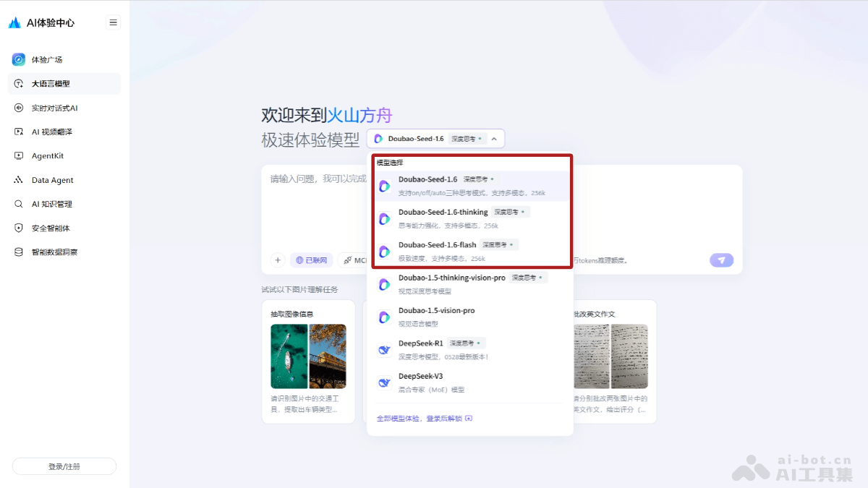Switch to the 大语言模型 section
The width and height of the screenshot is (868, 488).
click(46, 83)
